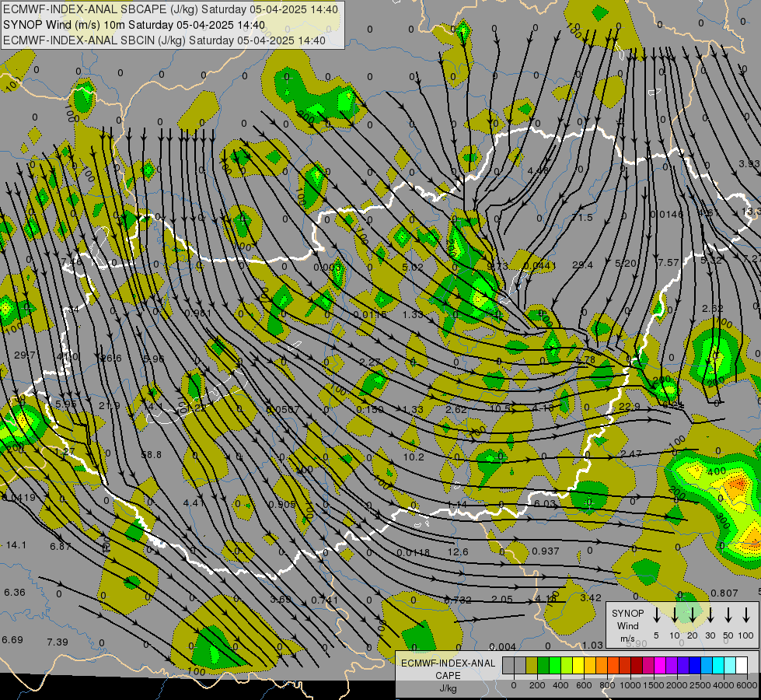Pick the dark green CAPE legend swatch
The image size is (761, 700).
543,666
